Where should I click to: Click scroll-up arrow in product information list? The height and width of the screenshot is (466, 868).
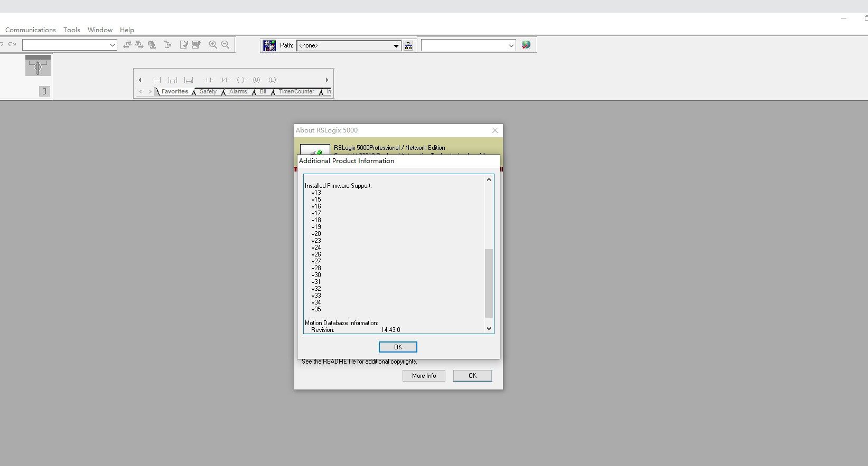tap(489, 179)
